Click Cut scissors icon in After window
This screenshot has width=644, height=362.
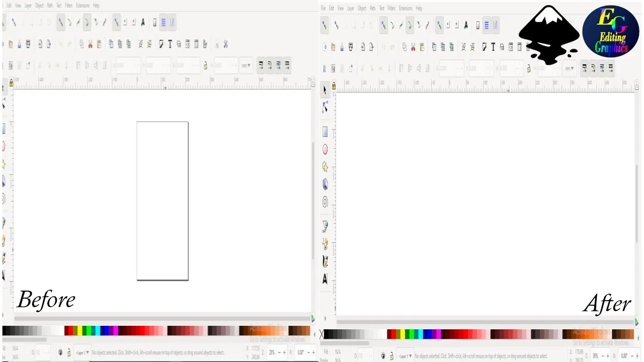(413, 47)
